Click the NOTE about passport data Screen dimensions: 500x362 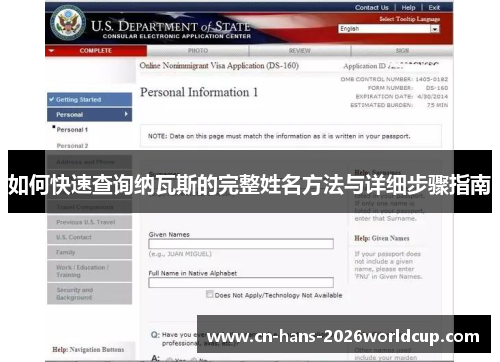coord(279,136)
